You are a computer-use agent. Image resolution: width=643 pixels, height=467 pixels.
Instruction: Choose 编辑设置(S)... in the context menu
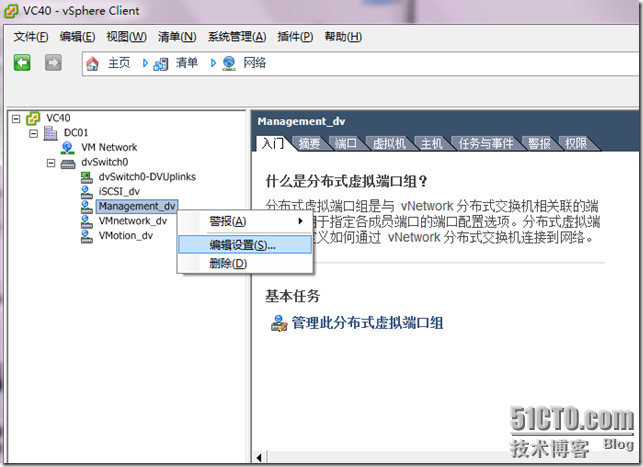pos(245,245)
